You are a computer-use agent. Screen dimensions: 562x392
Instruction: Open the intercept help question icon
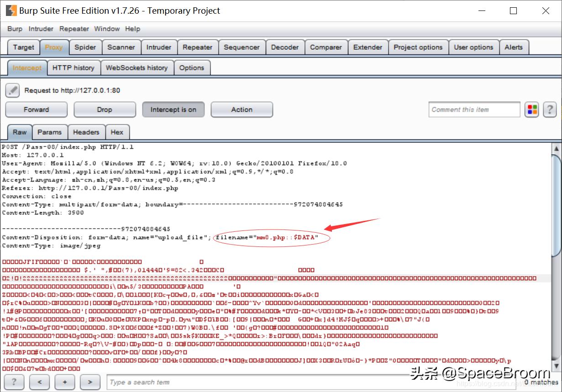[x=550, y=110]
